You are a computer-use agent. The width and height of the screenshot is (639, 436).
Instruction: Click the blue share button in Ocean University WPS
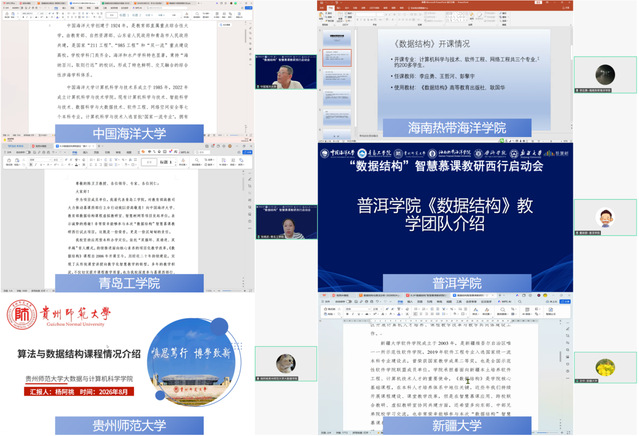click(x=247, y=8)
